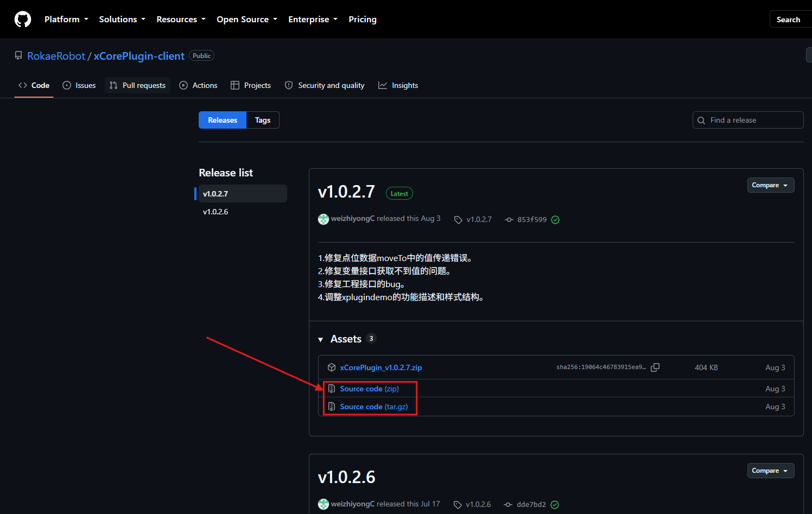Screen dimensions: 812x514
Task: Open the v1.0.2.7 release title
Action: 346,192
